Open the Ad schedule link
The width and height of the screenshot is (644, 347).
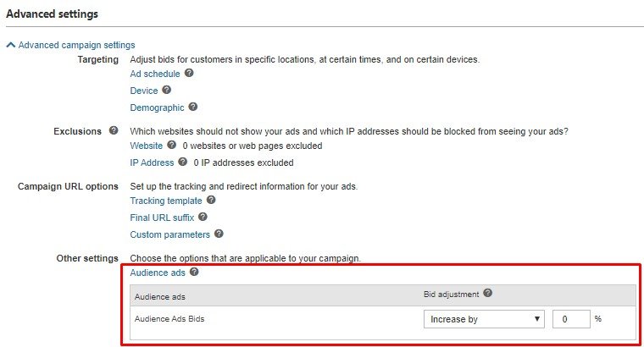tap(155, 74)
